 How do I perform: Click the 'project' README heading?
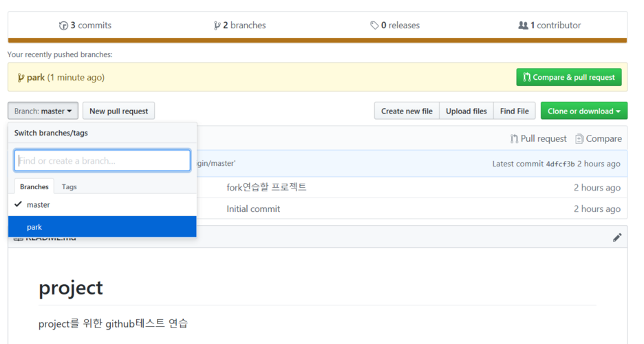click(71, 288)
